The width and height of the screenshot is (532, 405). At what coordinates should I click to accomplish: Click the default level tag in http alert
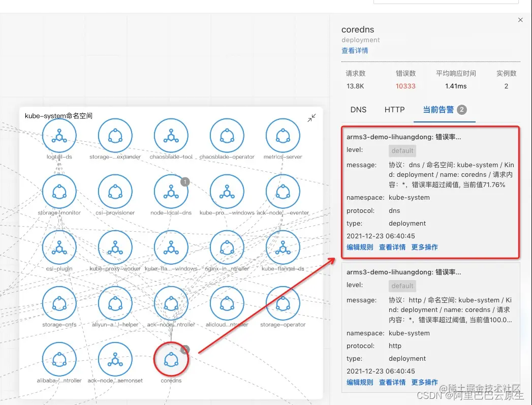[x=402, y=286]
